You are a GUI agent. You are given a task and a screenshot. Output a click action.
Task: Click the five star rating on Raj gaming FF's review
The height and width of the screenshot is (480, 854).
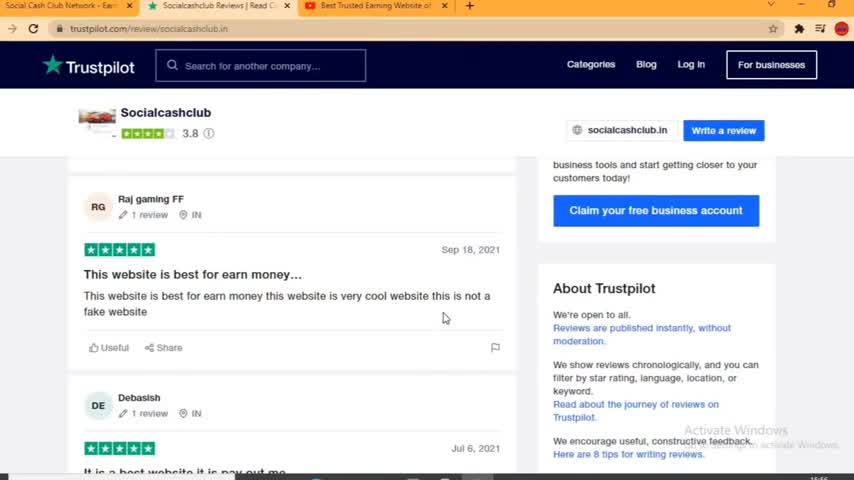coord(119,250)
